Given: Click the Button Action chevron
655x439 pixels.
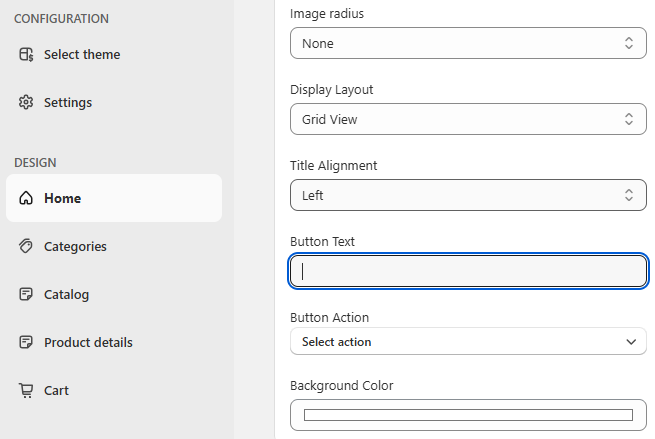Looking at the screenshot, I should [x=631, y=342].
